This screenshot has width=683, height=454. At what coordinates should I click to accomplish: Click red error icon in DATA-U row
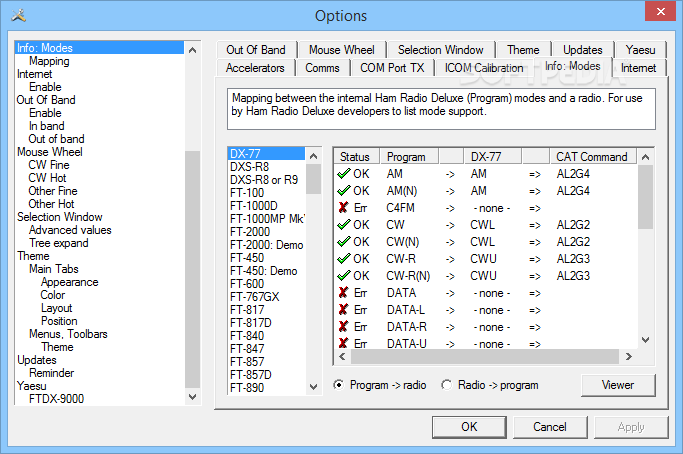pyautogui.click(x=343, y=343)
